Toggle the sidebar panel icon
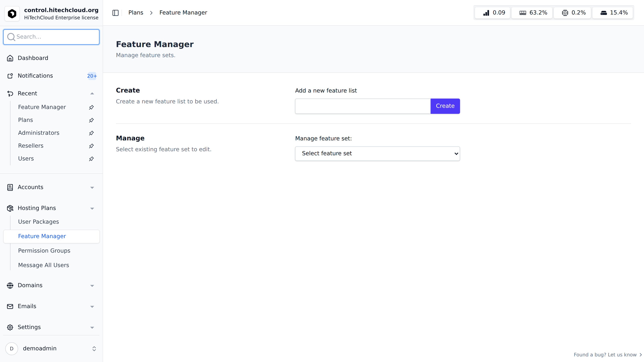This screenshot has width=644, height=362. click(x=116, y=13)
